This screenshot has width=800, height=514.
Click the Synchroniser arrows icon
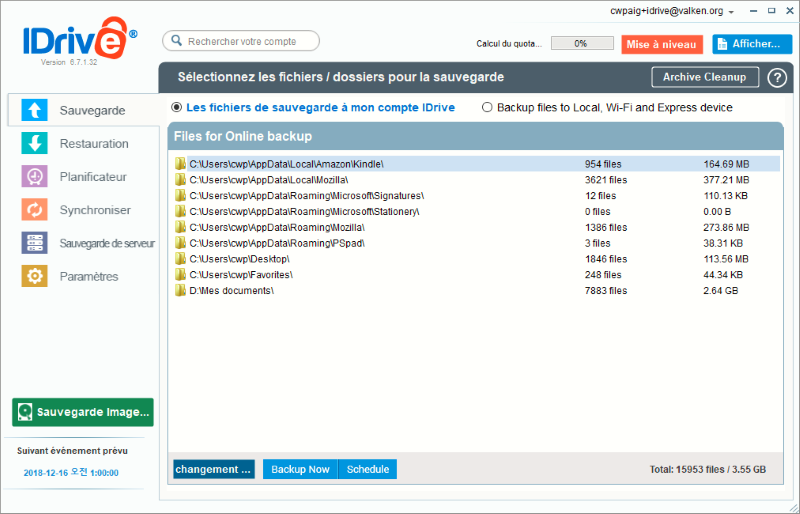click(x=34, y=210)
